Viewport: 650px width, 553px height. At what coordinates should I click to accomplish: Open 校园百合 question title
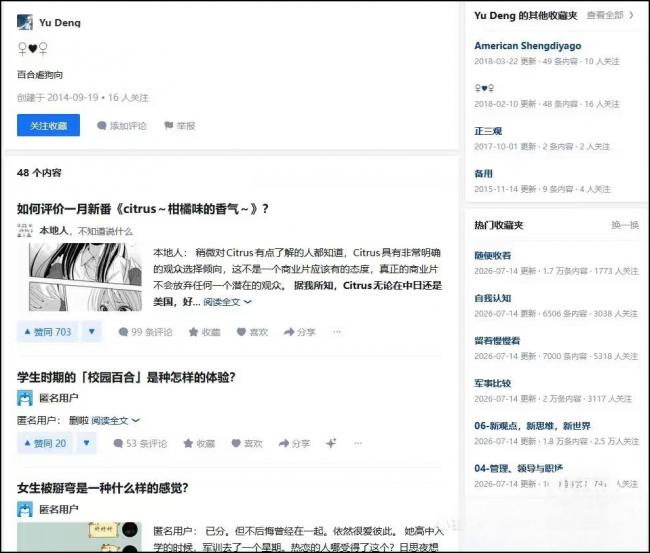click(x=126, y=378)
